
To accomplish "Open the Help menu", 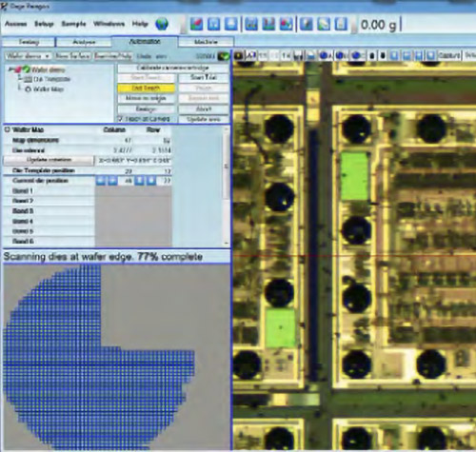I will (140, 24).
